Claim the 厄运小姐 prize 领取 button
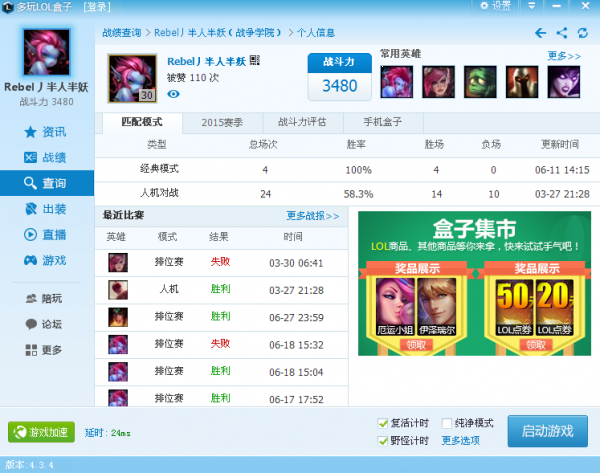 416,345
